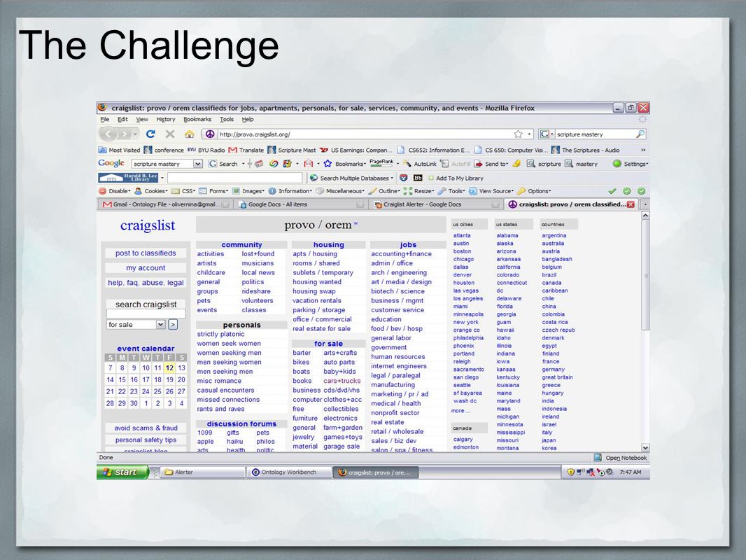Click Add To My Library button
This screenshot has width=746, height=560.
(456, 178)
